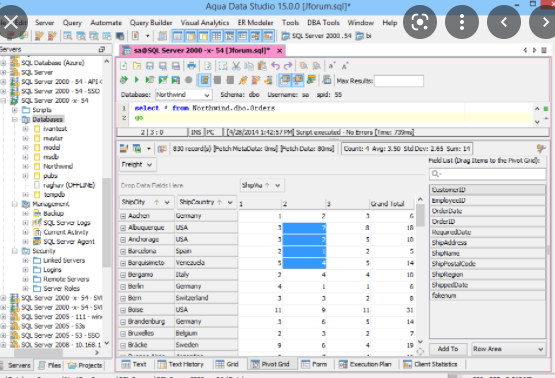Open the DBA Tools menu
Viewport: 555px width, 378px height.
(x=323, y=23)
